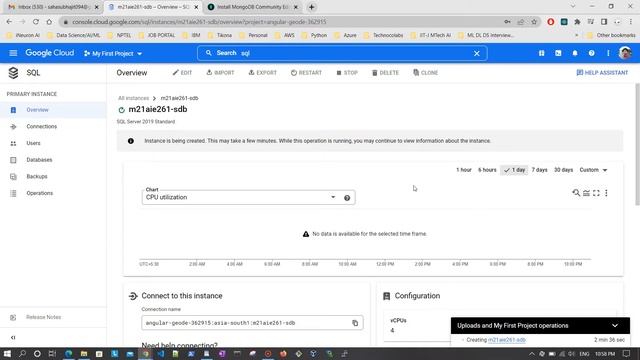Click the connection name text field
Viewport: 640px width, 360px height.
click(252, 323)
